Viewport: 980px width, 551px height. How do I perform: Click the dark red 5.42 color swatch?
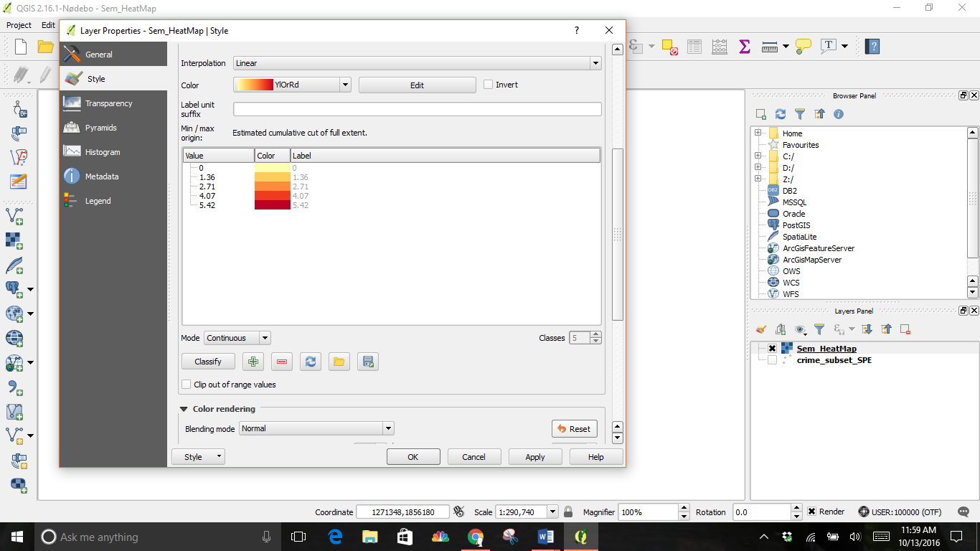273,205
